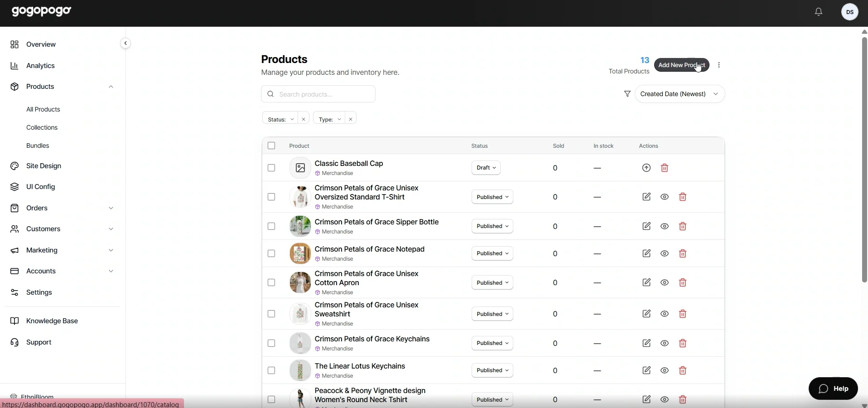Delete the Classic Baseball Cap product
The image size is (868, 408).
pyautogui.click(x=665, y=168)
